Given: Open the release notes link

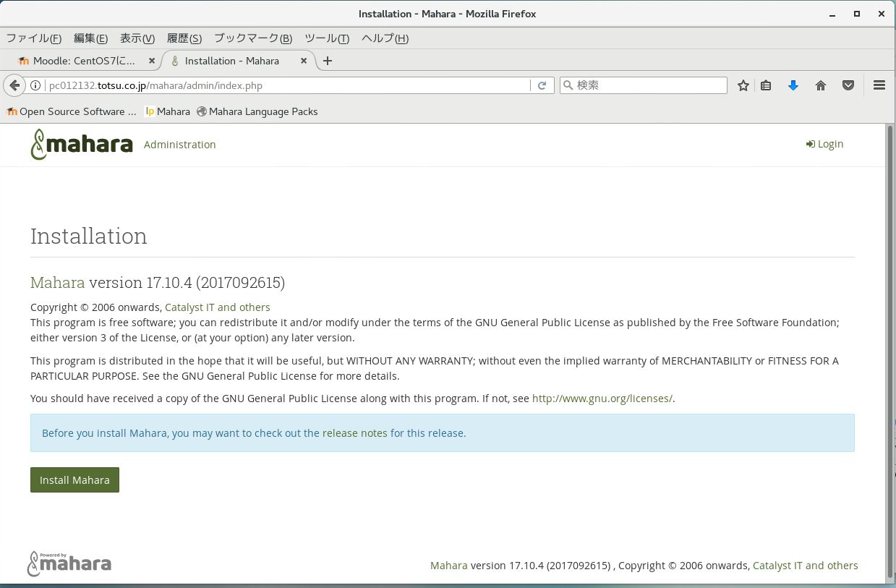Looking at the screenshot, I should click(355, 433).
